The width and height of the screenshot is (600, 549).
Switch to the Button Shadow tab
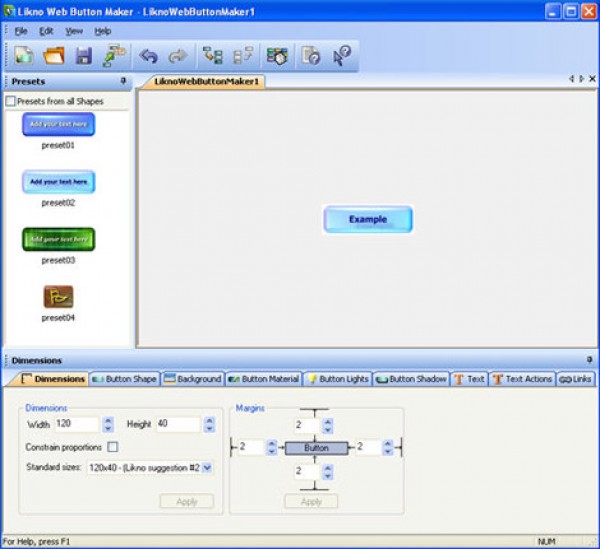(x=411, y=379)
